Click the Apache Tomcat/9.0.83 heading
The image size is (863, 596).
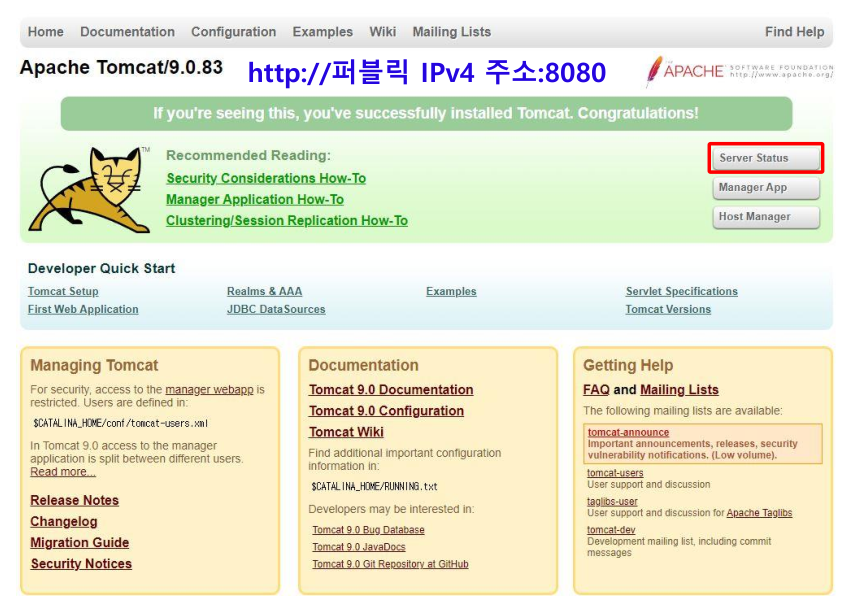coord(121,67)
